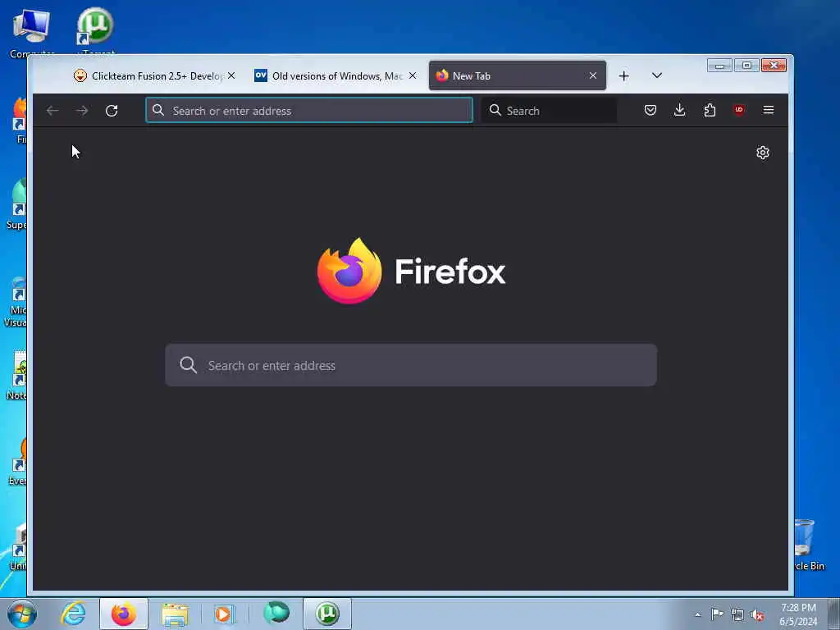Click the magnifier in Search box
The width and height of the screenshot is (840, 630).
(495, 111)
